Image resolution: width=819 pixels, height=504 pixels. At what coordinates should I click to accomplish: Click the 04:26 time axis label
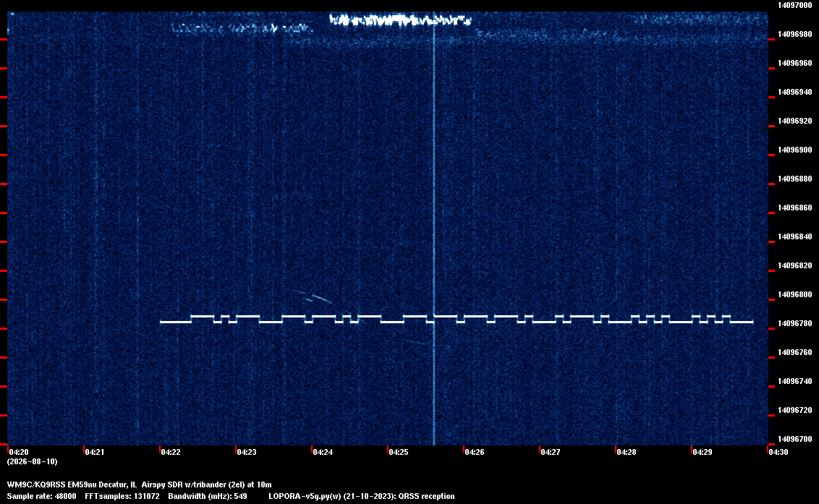point(475,452)
